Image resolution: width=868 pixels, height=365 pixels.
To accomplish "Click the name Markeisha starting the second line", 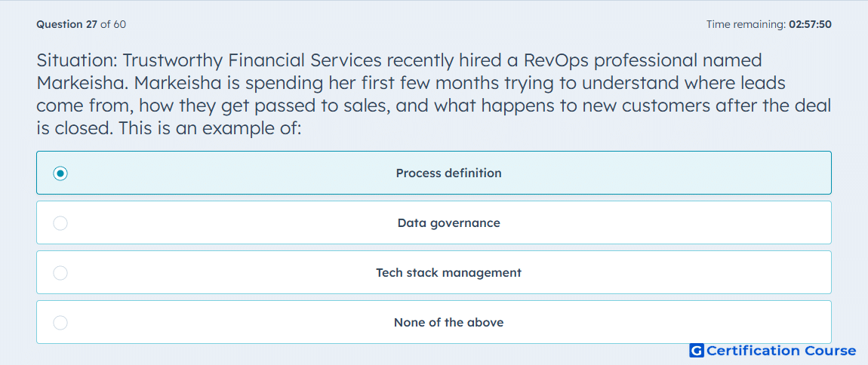I will [x=82, y=83].
